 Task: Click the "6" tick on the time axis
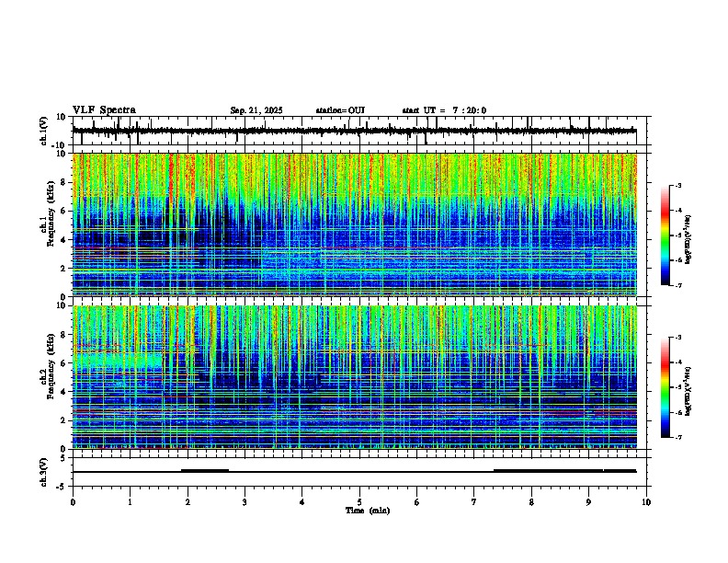[x=416, y=502]
